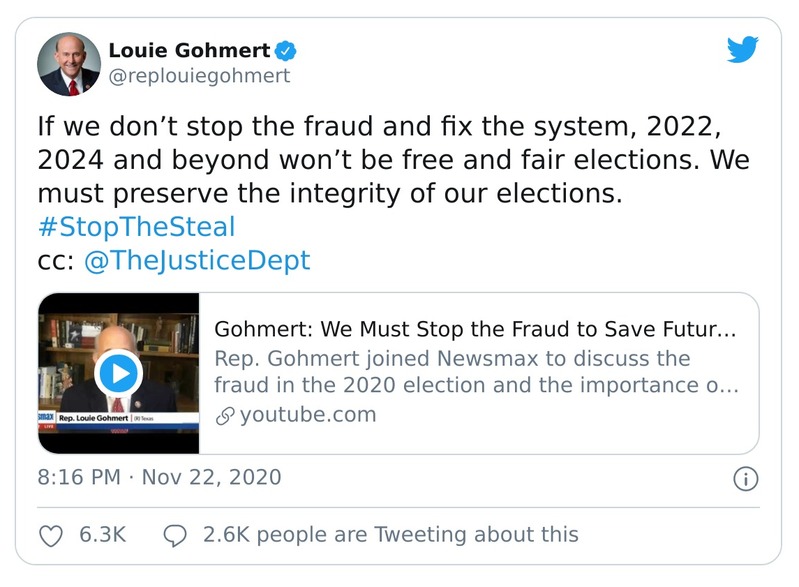Viewport: 799px width, 587px height.
Task: Open the profile avatar photo
Action: point(69,64)
